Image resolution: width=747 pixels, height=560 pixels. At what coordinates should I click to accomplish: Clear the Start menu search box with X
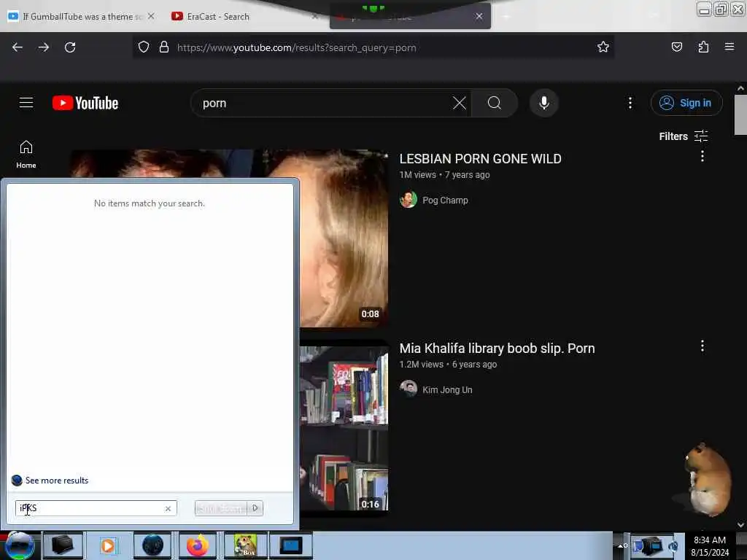tap(168, 508)
